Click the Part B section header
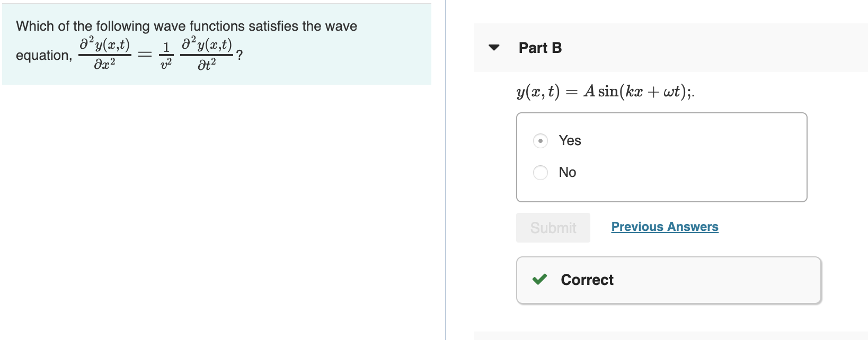Screen dimensions: 868x340 540,48
